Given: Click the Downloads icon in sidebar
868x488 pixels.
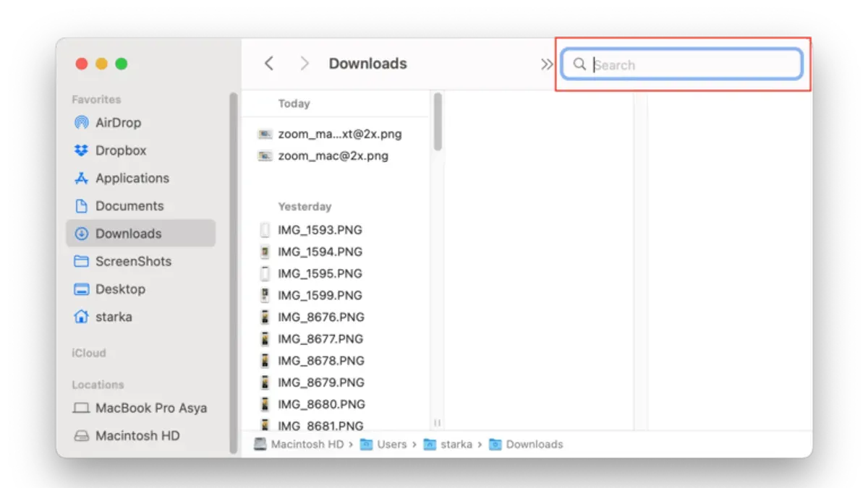Looking at the screenshot, I should coord(82,234).
